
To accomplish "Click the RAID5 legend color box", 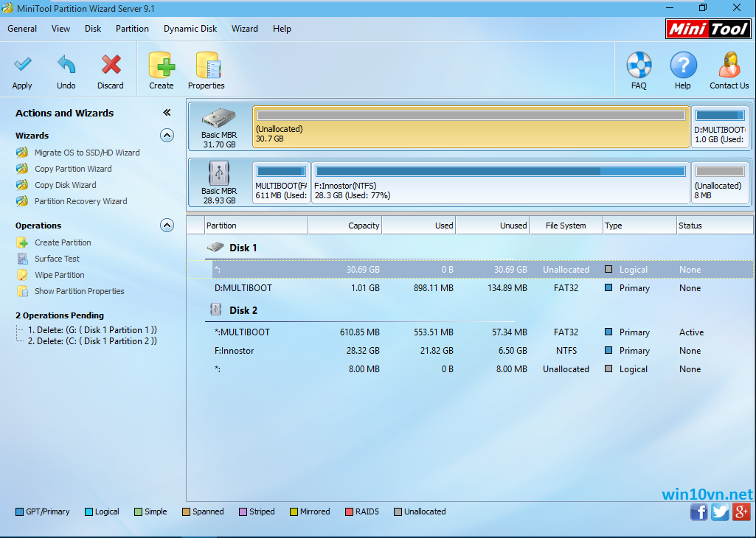I will pos(349,512).
